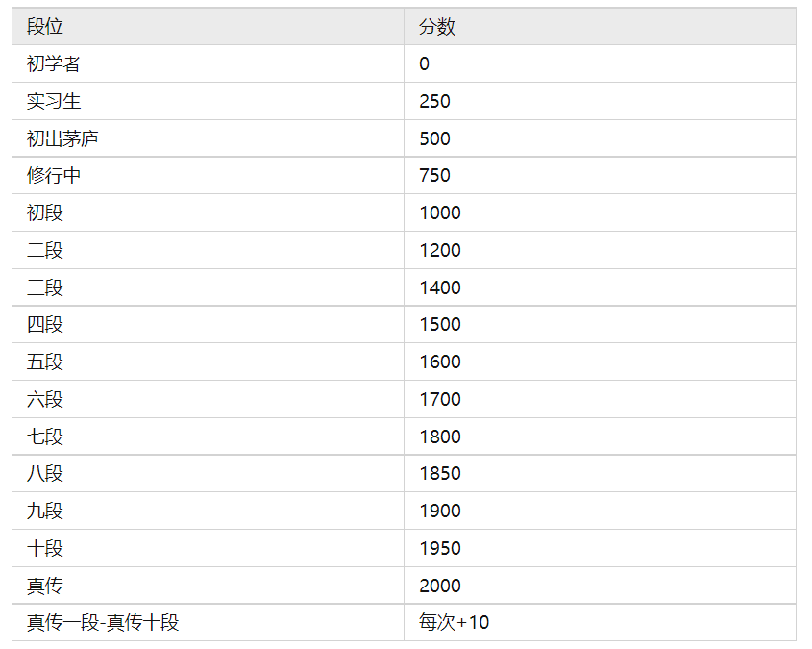Click the 三段 rank cell
Viewport: 812px width, 649px height.
[x=45, y=287]
